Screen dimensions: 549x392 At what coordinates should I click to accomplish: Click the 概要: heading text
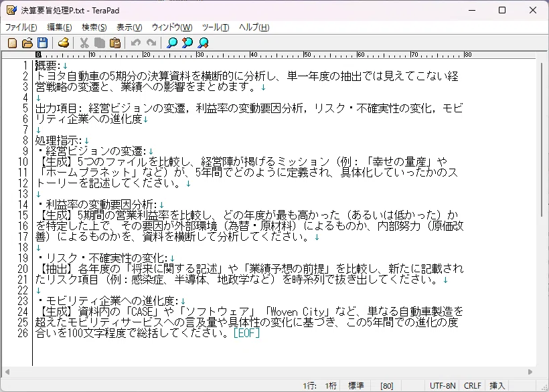click(48, 66)
